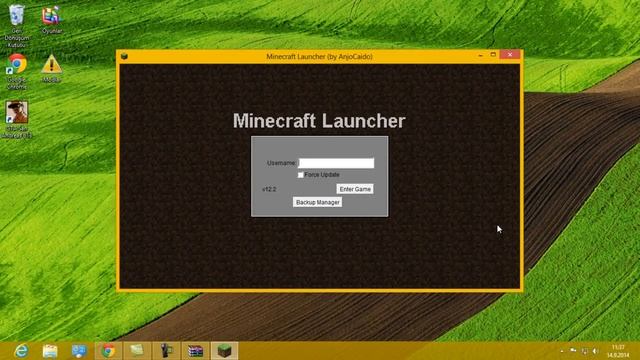Enable the Force Update checkbox
The width and height of the screenshot is (640, 360).
pyautogui.click(x=301, y=175)
